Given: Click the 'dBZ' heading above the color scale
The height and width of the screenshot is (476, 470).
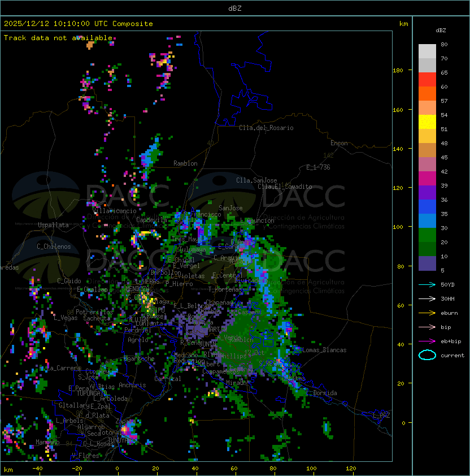Looking at the screenshot, I should (x=441, y=31).
